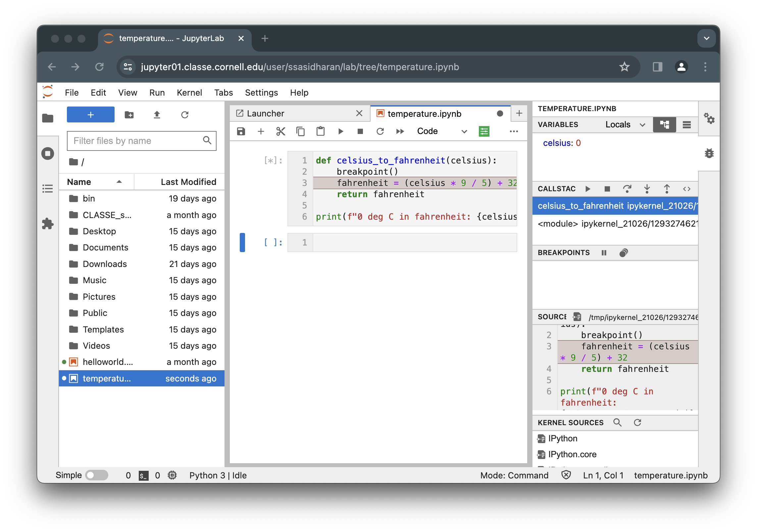Click cut cell scissors icon
The height and width of the screenshot is (532, 757).
[280, 131]
